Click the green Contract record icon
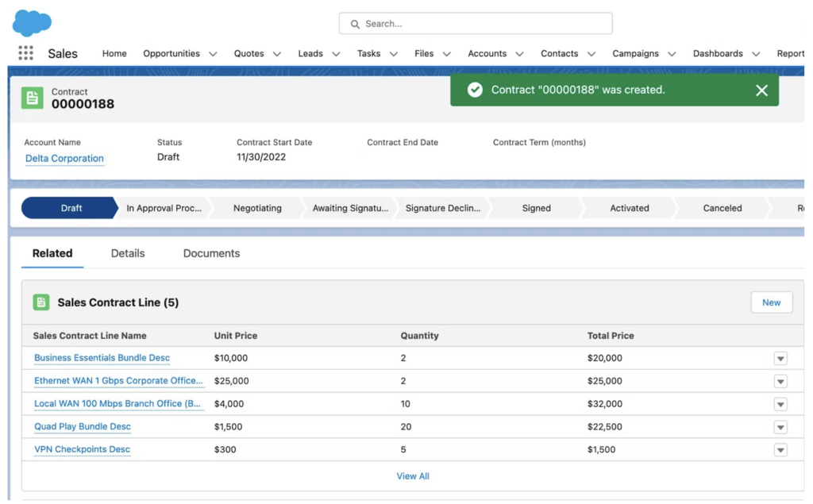This screenshot has height=504, width=813. click(x=33, y=98)
